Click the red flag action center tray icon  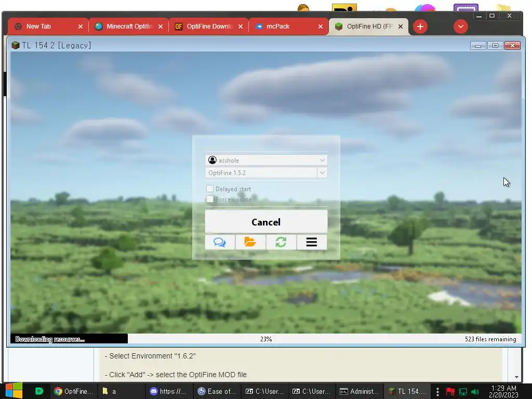click(x=450, y=392)
